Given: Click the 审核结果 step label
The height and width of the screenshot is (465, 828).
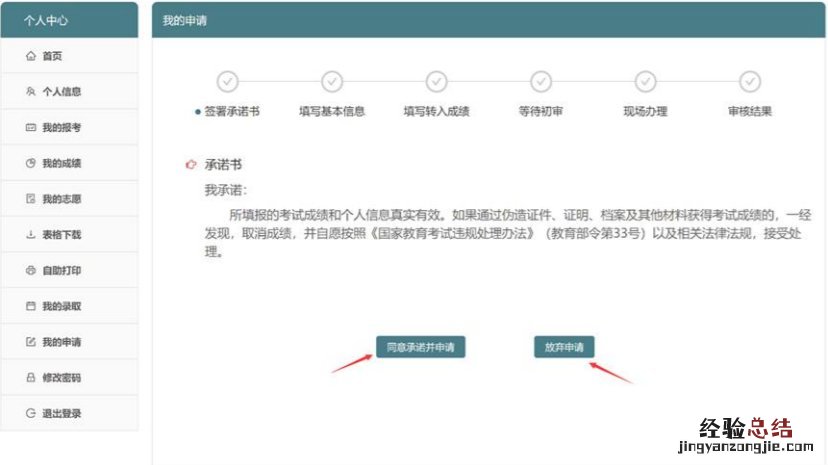Looking at the screenshot, I should (x=750, y=111).
